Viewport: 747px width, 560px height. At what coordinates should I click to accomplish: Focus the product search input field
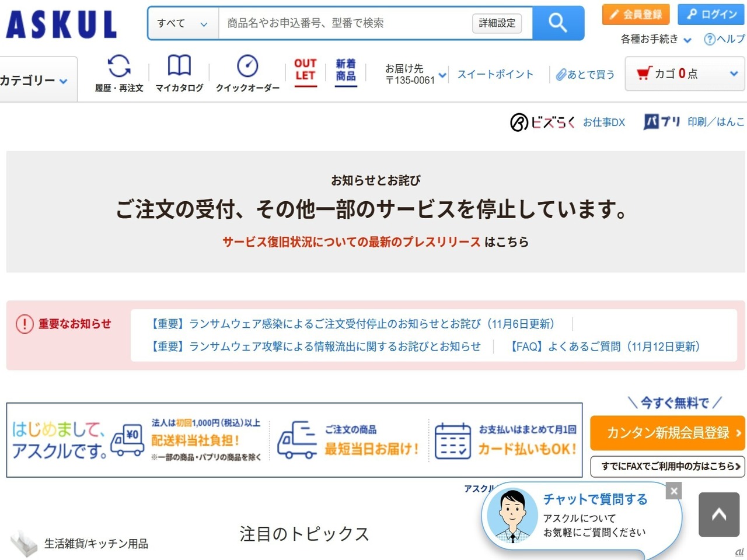pyautogui.click(x=345, y=23)
